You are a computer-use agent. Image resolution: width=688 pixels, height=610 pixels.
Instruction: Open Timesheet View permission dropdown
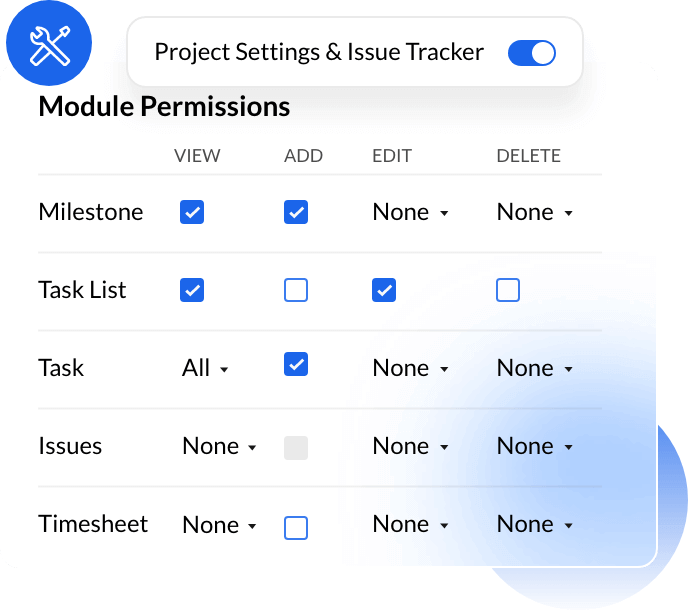[x=220, y=524]
